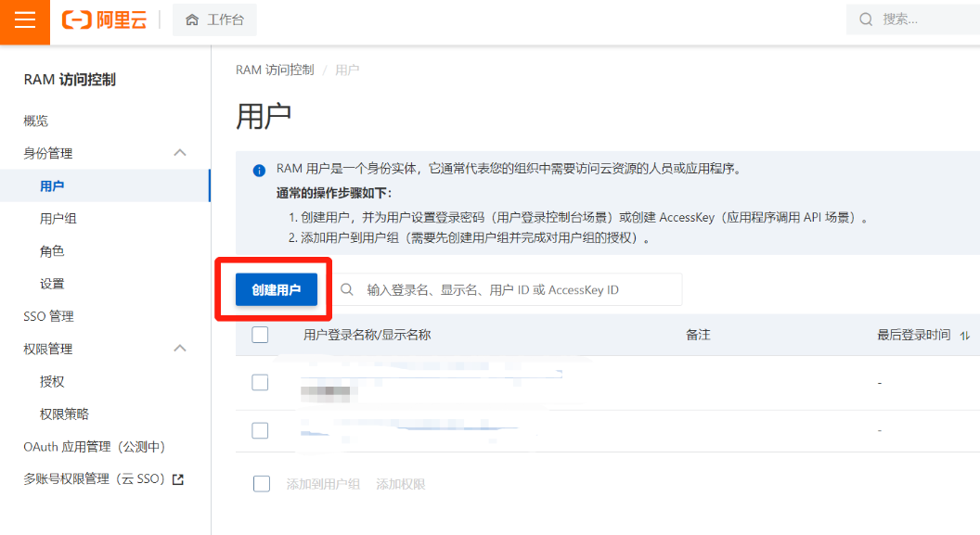This screenshot has width=980, height=535.
Task: Open the 权限策略 sidebar item
Action: [x=64, y=414]
